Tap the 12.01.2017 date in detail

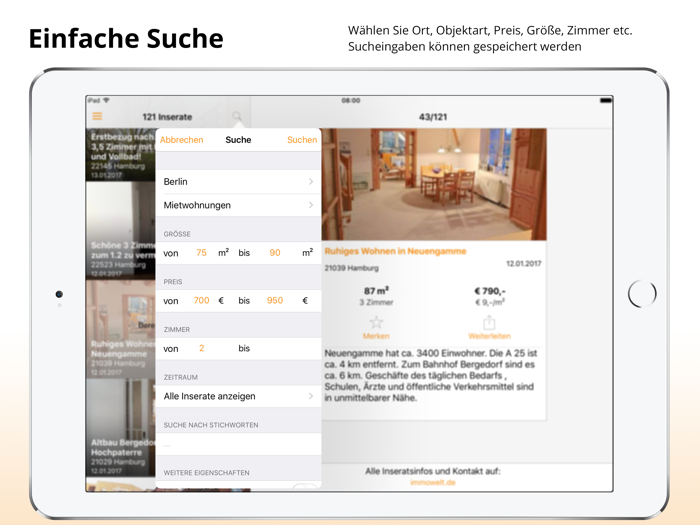[523, 264]
